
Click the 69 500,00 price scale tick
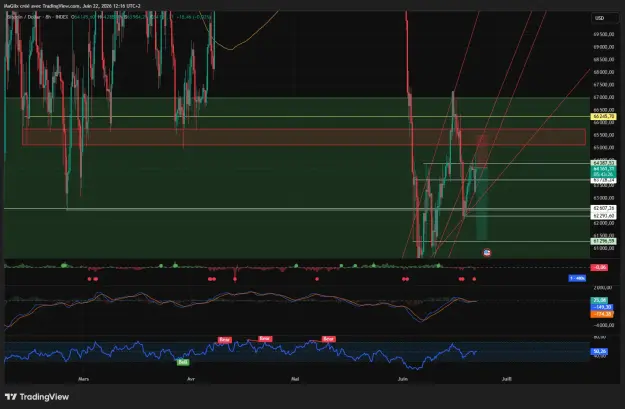603,34
